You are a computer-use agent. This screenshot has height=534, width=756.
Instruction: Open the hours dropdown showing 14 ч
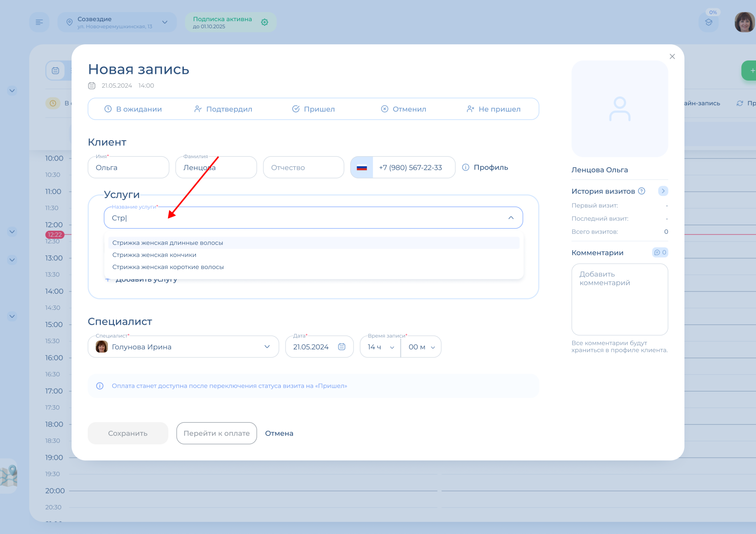380,347
